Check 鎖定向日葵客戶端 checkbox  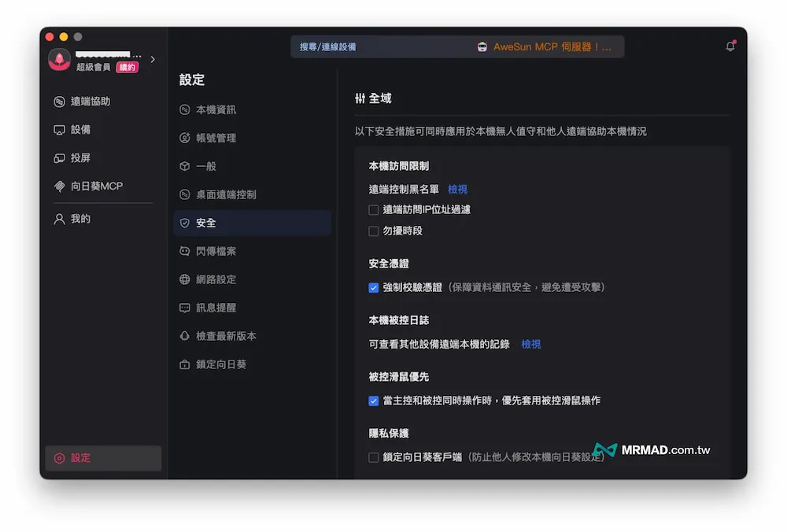pyautogui.click(x=373, y=457)
